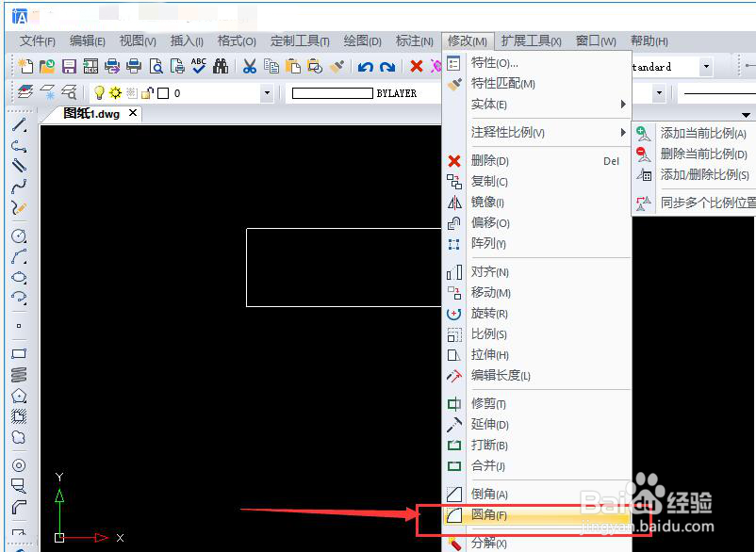Open the document tab list arrow
Image resolution: width=756 pixels, height=552 pixels.
coord(746,115)
